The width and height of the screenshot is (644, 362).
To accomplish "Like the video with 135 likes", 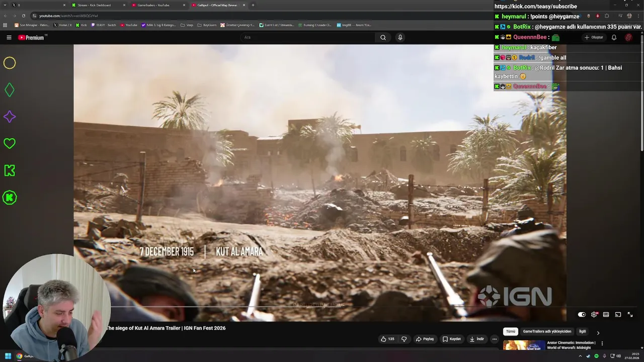I will pyautogui.click(x=387, y=339).
